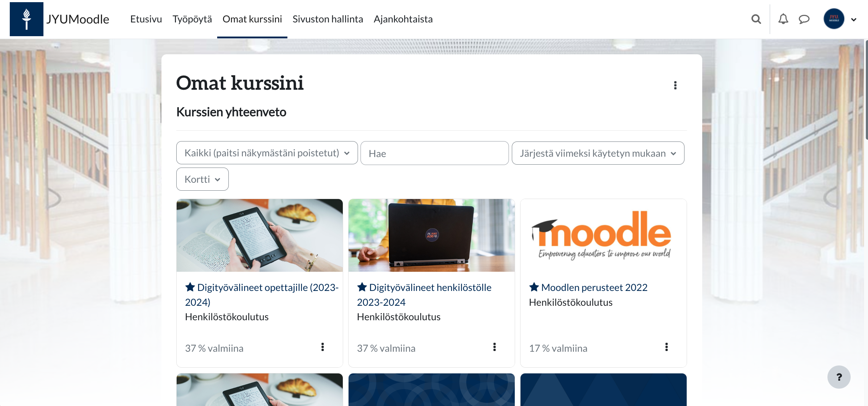Expand the Järjestä viimeksi käytetyn mukaan dropdown

[598, 153]
